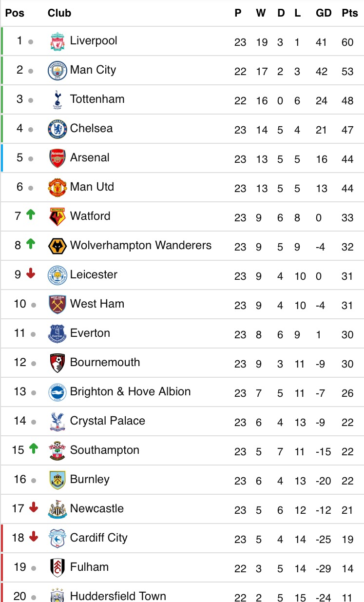Open Brighton & Hove Albion team page
This screenshot has width=364, height=602.
130,391
